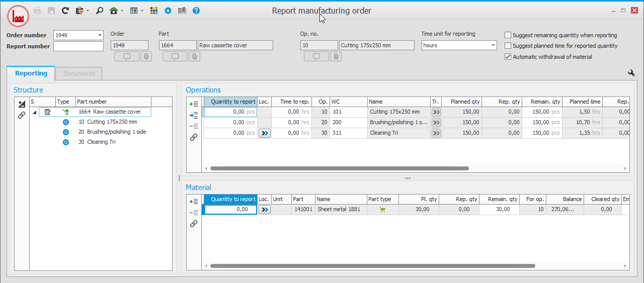
Task: Click the Report number input field
Action: point(78,46)
